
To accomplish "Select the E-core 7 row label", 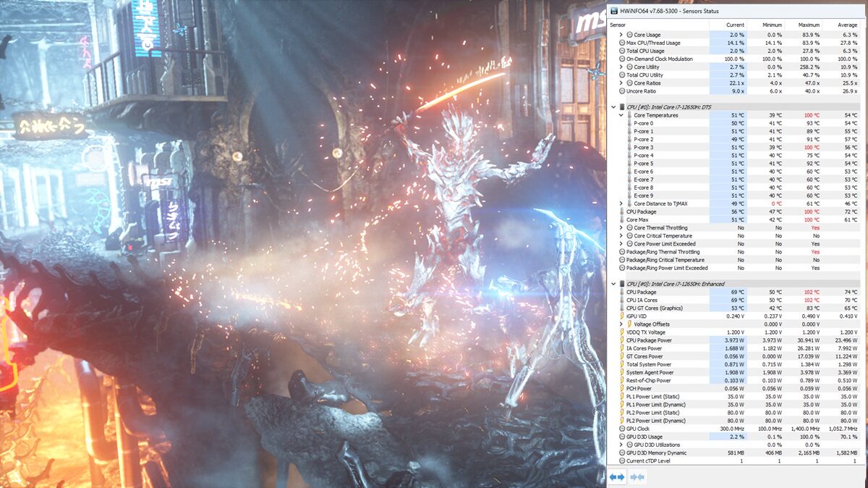I will [x=644, y=180].
